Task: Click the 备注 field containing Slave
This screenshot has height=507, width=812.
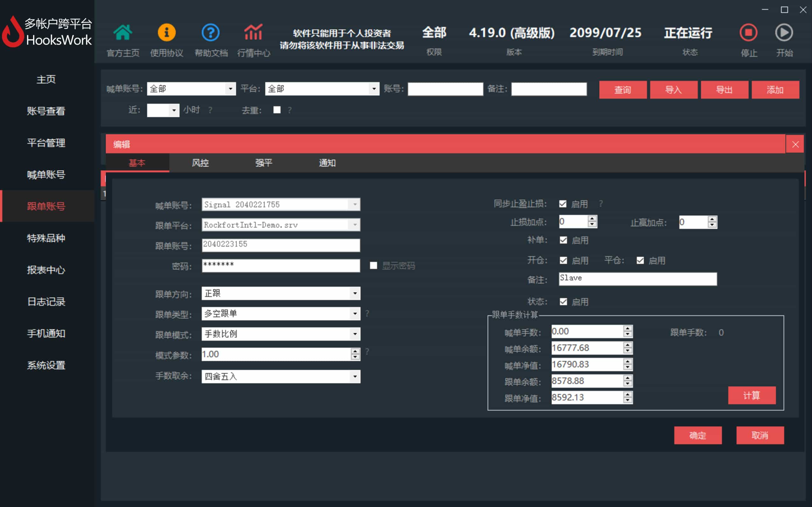Action: [x=638, y=279]
